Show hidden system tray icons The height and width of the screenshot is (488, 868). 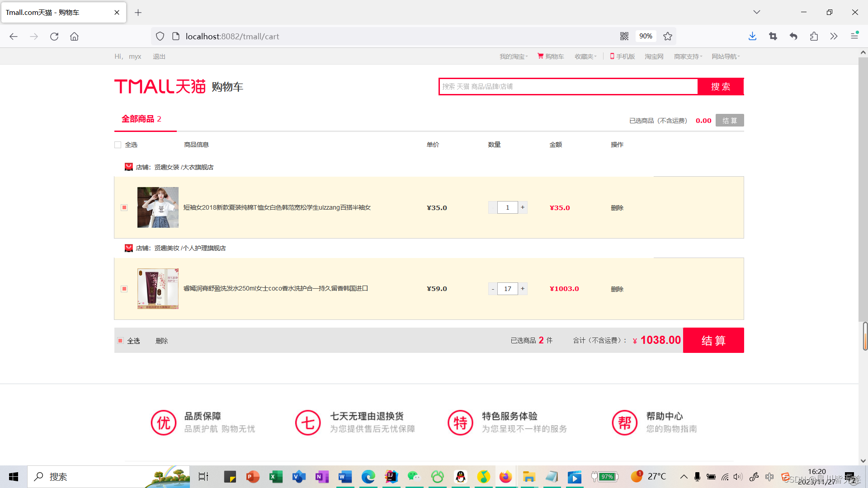(x=684, y=477)
